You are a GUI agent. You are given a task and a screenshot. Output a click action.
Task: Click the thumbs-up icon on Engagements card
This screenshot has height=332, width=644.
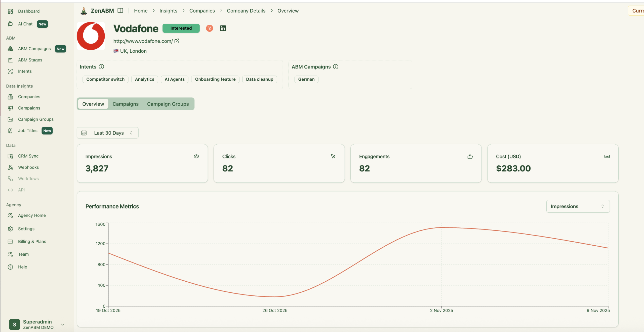pyautogui.click(x=470, y=156)
